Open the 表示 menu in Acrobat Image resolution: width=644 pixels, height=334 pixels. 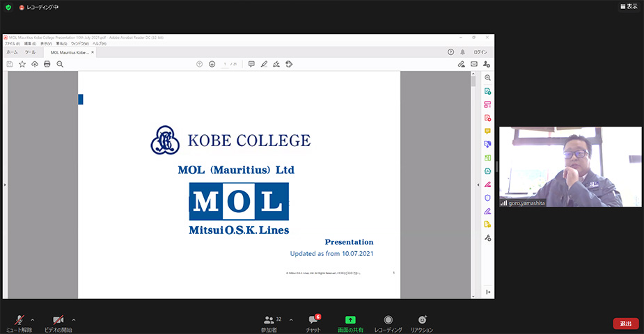click(46, 44)
